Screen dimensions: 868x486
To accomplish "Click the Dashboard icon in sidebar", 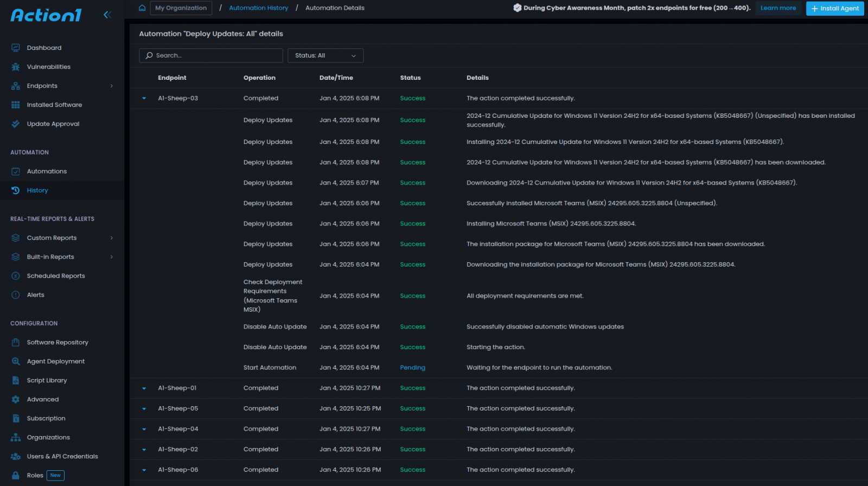I will coord(16,48).
